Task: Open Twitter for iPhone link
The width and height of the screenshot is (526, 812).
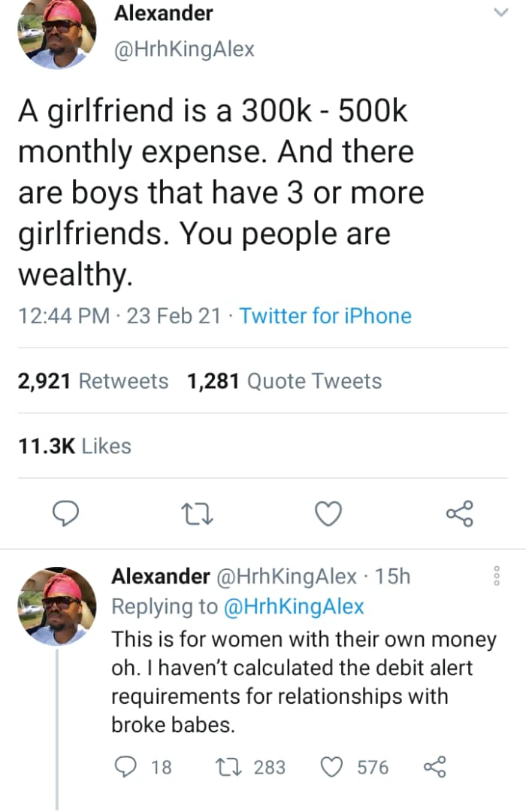Action: click(325, 315)
